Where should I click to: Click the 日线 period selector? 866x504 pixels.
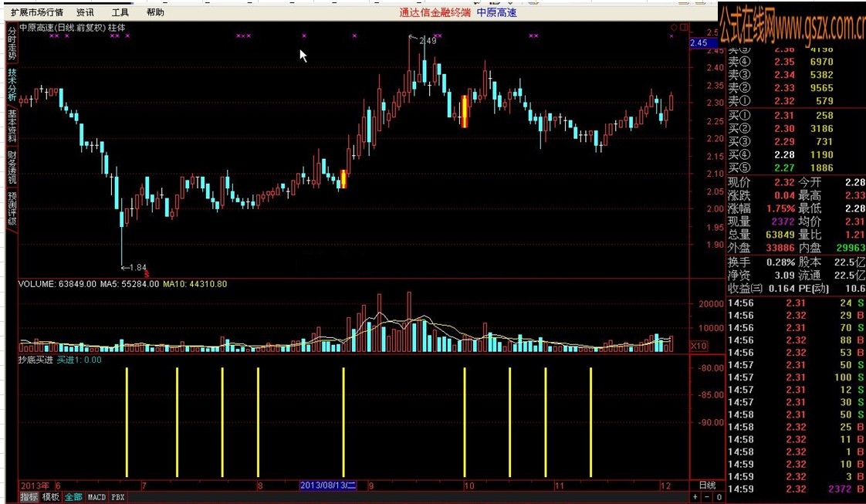point(707,485)
